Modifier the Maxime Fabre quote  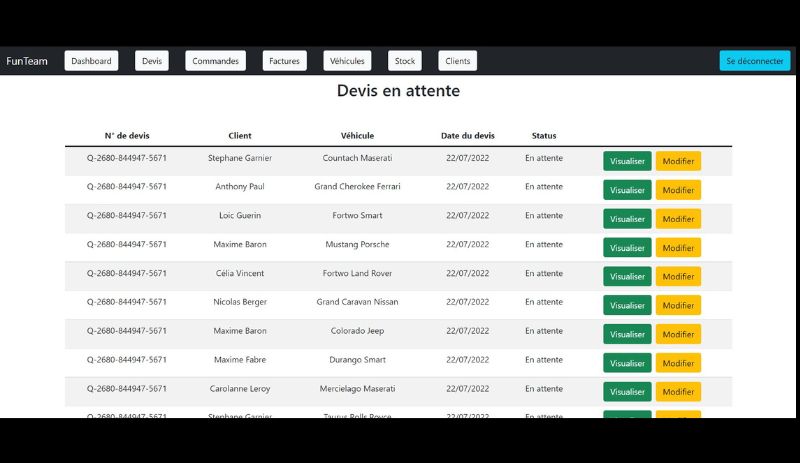click(x=678, y=363)
